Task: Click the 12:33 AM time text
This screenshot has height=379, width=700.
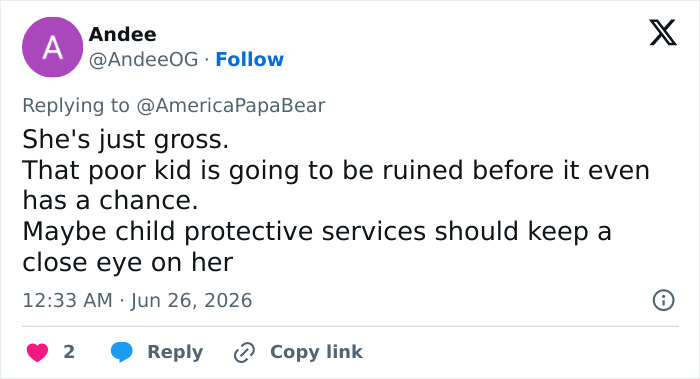Action: [67, 300]
